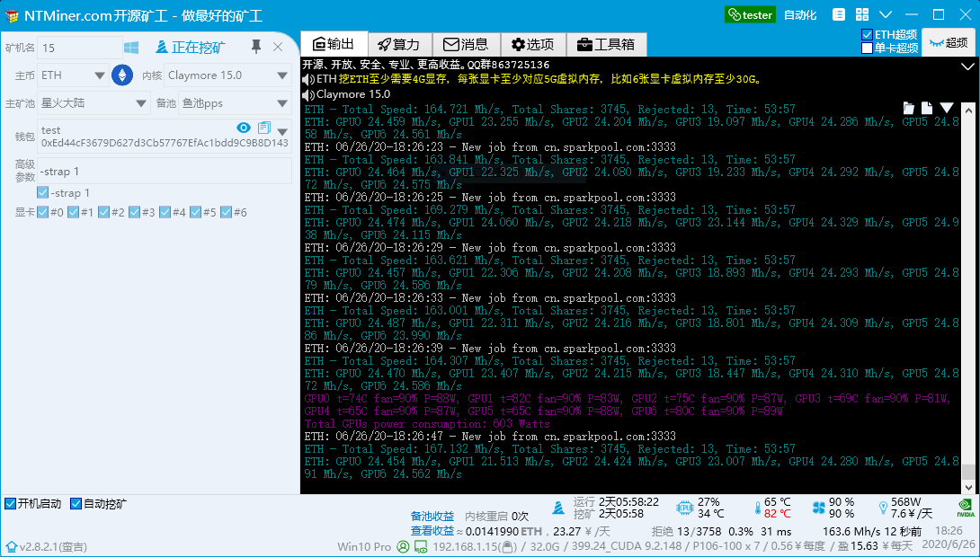Click the Windows logo beside miner name
The width and height of the screenshot is (980, 557).
131,48
